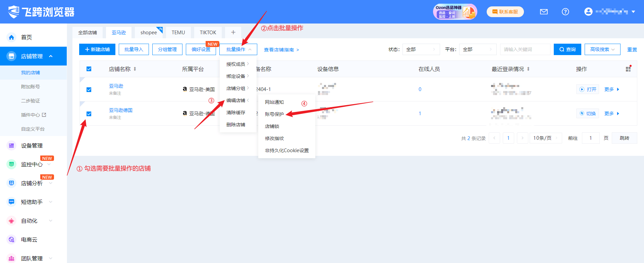Image resolution: width=644 pixels, height=263 pixels.
Task: Collapse the 店铺管理 section arrow
Action: click(51, 56)
